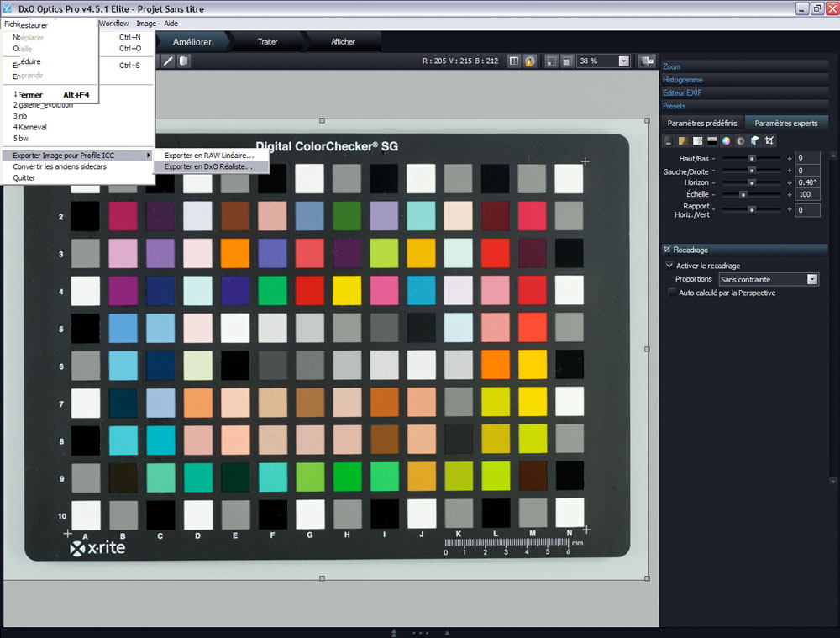840x638 pixels.
Task: Click the minus button for Échelle
Action: coord(714,195)
